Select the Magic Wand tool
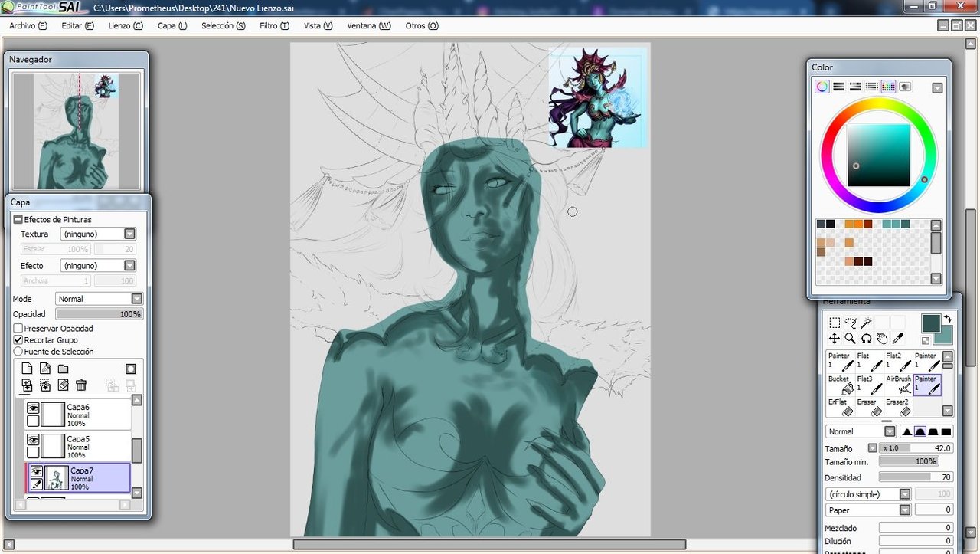The height and width of the screenshot is (554, 980). click(866, 323)
